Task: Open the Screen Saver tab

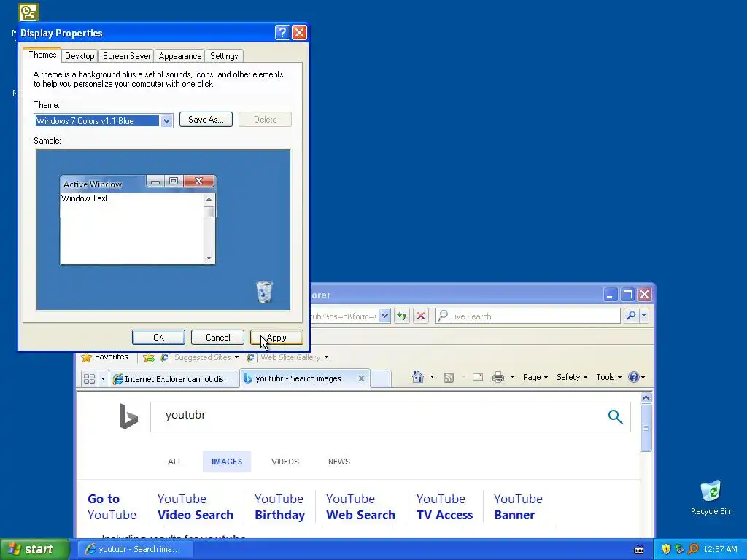Action: [x=126, y=55]
